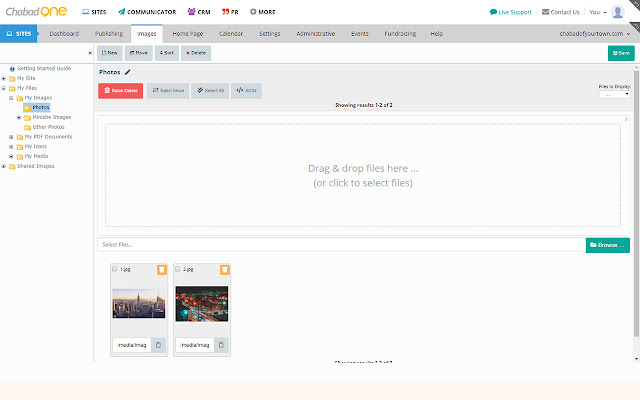Viewport: 640px width, 400px height.
Task: Open the 1.jpg city skyline thumbnail
Action: (139, 303)
